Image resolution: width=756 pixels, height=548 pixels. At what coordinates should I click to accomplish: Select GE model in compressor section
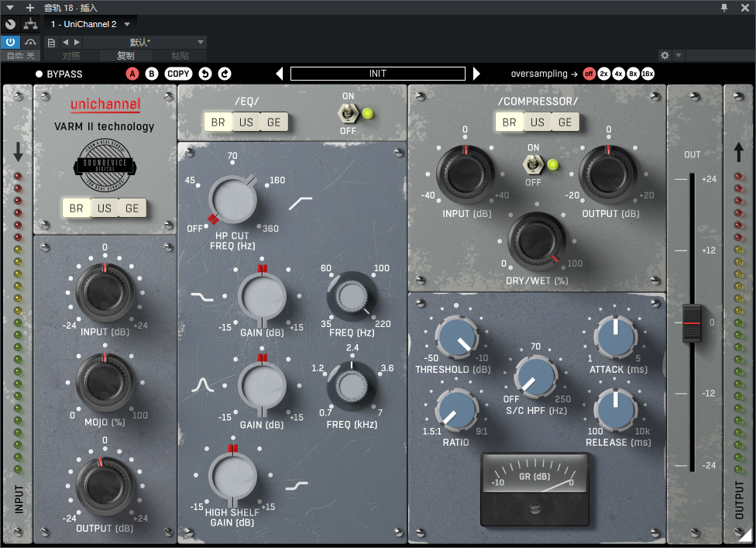pos(565,122)
